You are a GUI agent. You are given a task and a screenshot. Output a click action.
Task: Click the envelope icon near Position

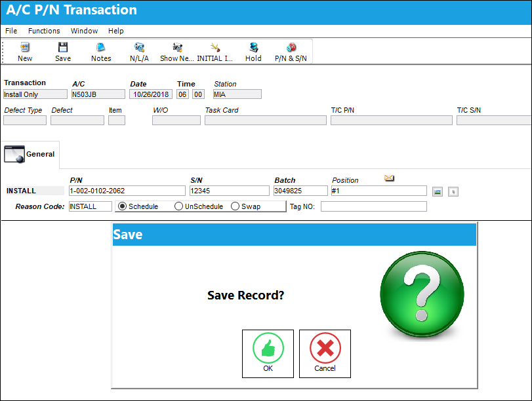[x=389, y=178]
